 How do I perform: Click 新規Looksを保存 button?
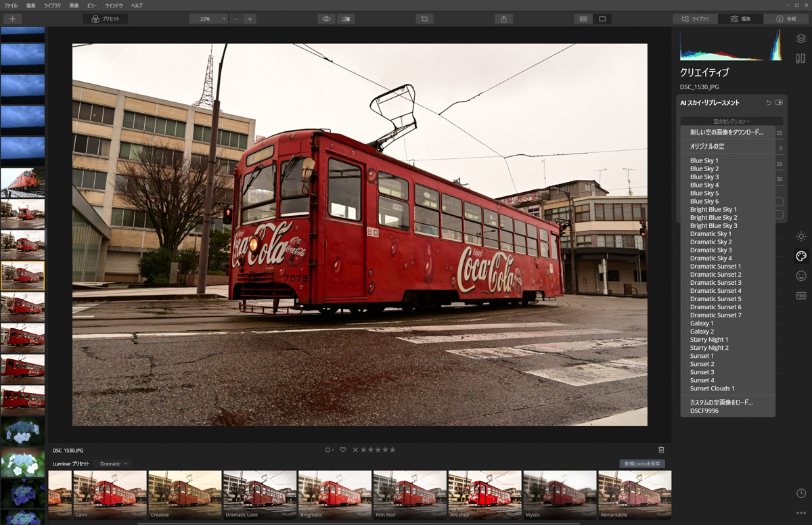[643, 463]
